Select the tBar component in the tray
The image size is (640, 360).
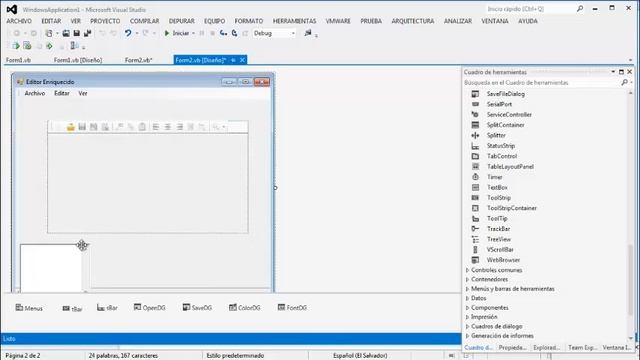click(x=72, y=309)
